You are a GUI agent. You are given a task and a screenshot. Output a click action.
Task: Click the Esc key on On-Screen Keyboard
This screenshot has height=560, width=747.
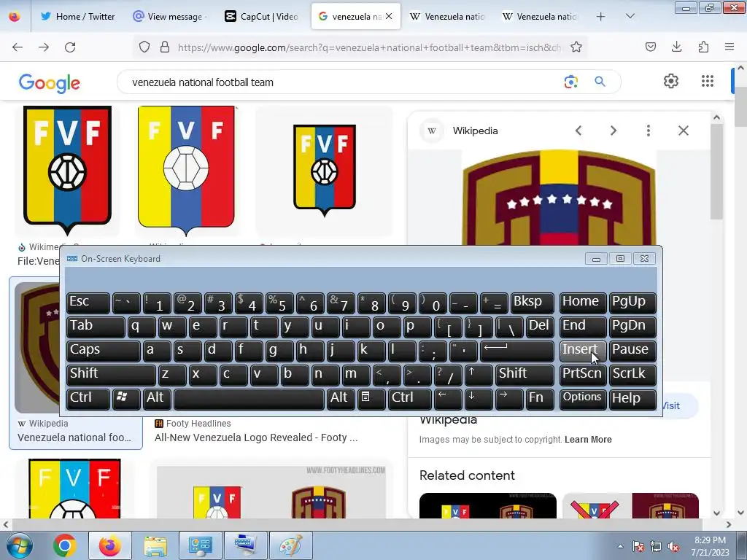(x=88, y=303)
